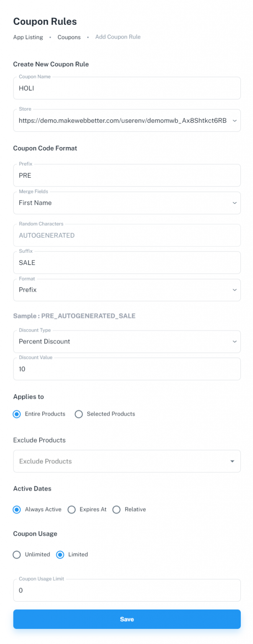Select the Relative active dates option
Screen dimensions: 253x644
[116, 509]
